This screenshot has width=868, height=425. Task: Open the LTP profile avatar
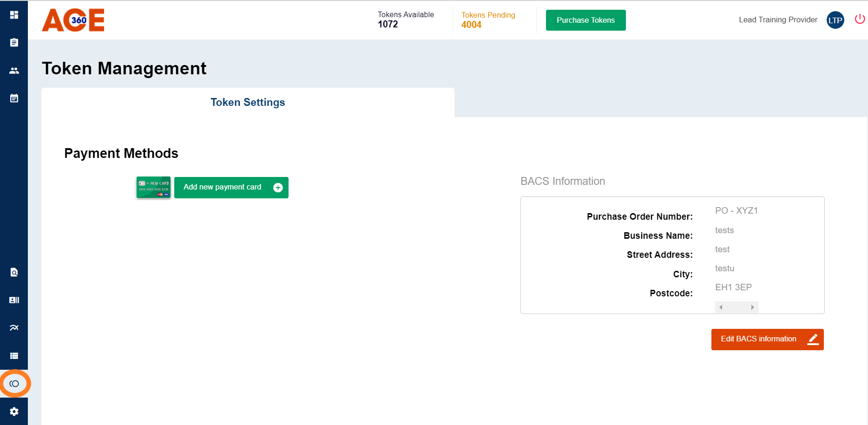[835, 20]
